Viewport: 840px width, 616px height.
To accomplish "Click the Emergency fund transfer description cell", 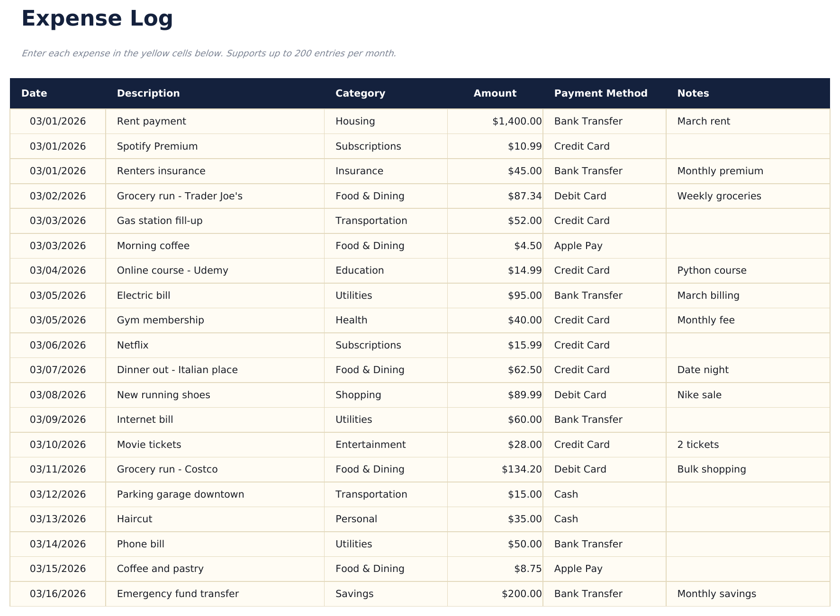I will (178, 594).
